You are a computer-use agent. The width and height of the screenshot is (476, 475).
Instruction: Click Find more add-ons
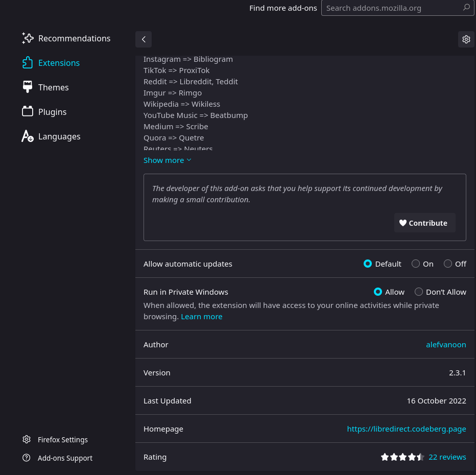point(283,8)
